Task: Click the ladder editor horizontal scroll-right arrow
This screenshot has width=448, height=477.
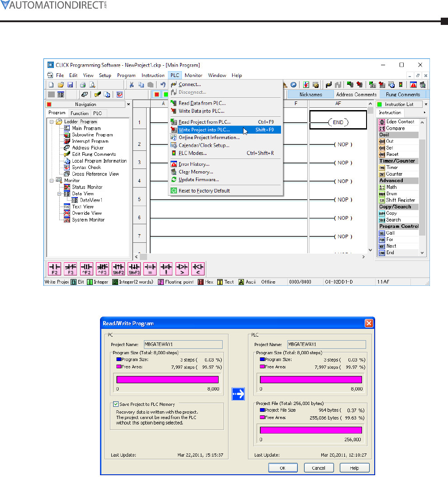Action: pos(363,257)
